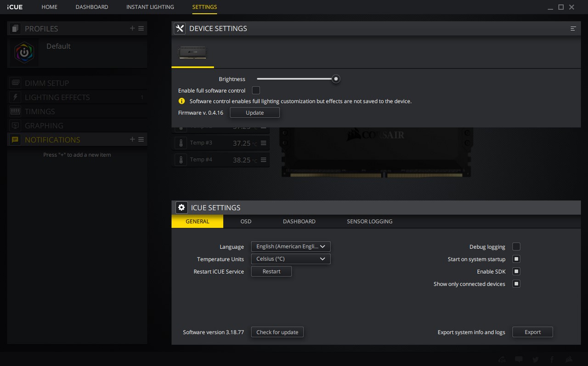
Task: Open the Corsair sails logo in footer
Action: pos(569,360)
